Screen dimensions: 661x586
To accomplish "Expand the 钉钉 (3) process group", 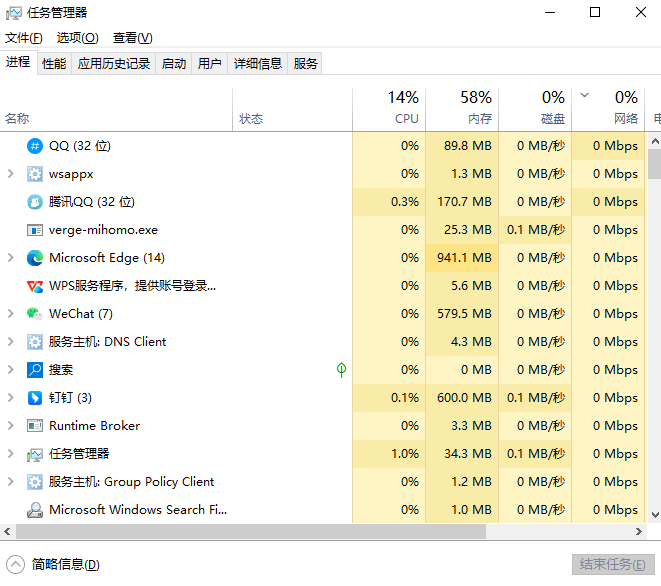I will (11, 398).
